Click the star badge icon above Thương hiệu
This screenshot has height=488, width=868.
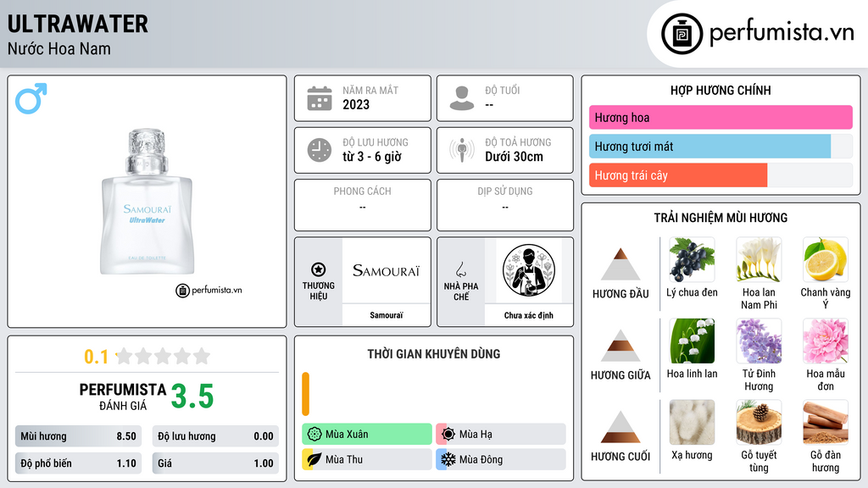[319, 269]
